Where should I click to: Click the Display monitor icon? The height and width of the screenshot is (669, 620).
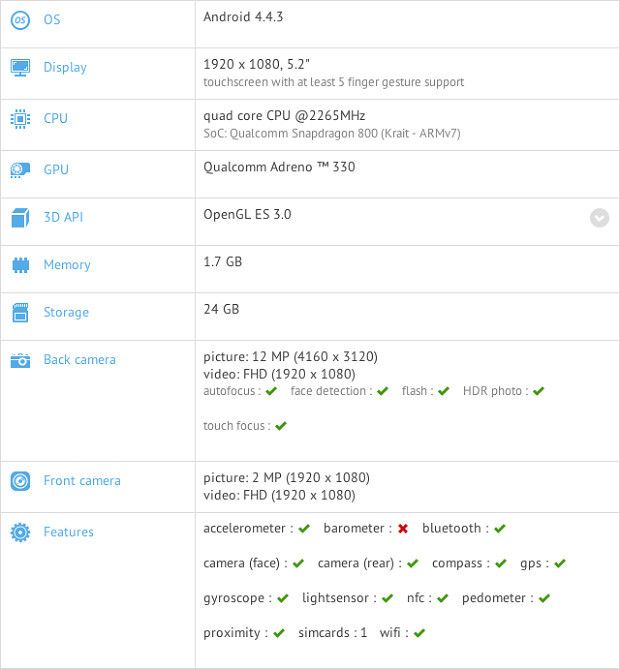[20, 68]
